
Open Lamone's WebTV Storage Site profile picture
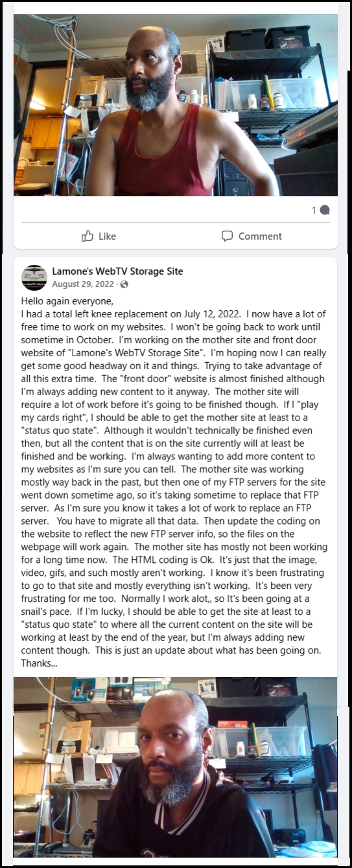pyautogui.click(x=34, y=277)
